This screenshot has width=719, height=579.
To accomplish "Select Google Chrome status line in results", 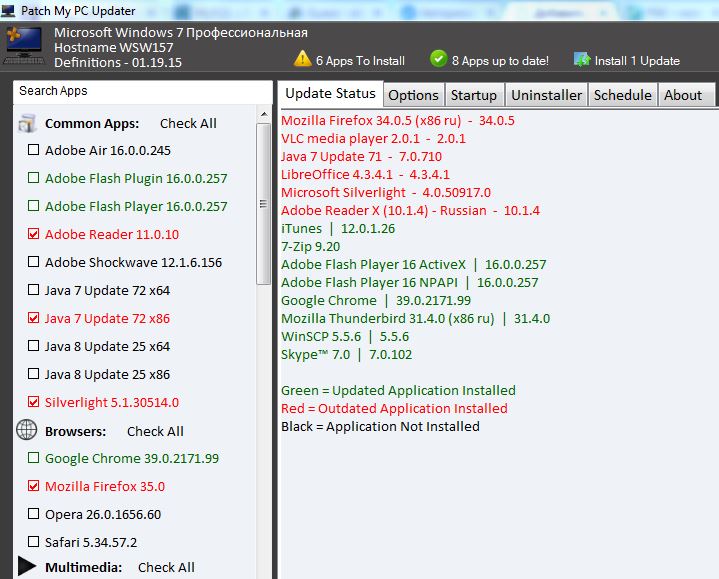I will (376, 300).
